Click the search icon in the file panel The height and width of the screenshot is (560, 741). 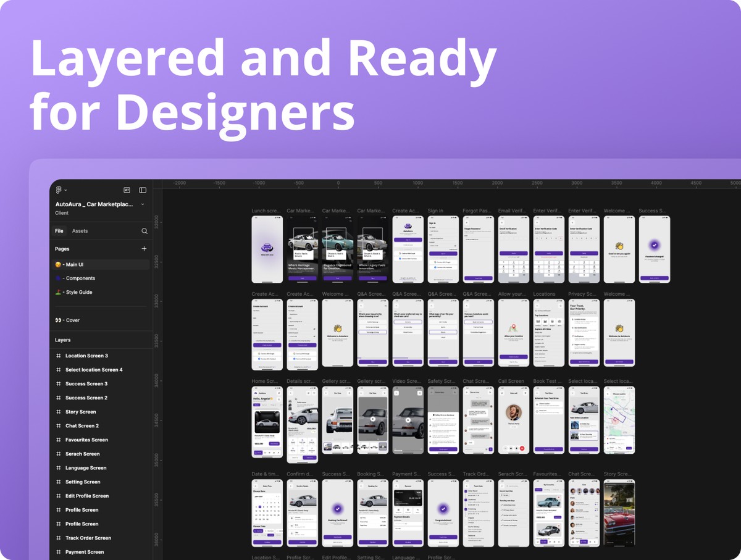coord(144,231)
